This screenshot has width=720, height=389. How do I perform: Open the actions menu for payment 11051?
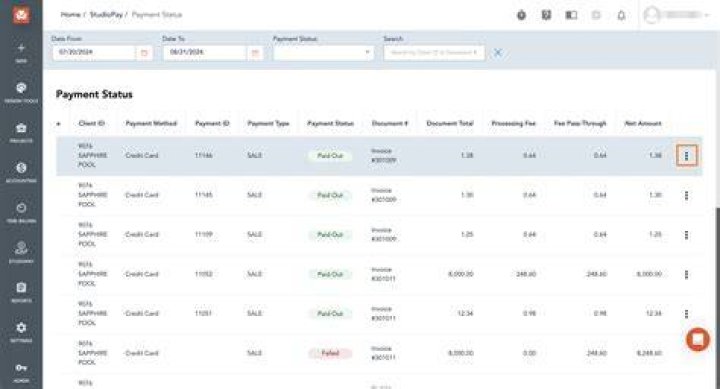[x=686, y=314]
